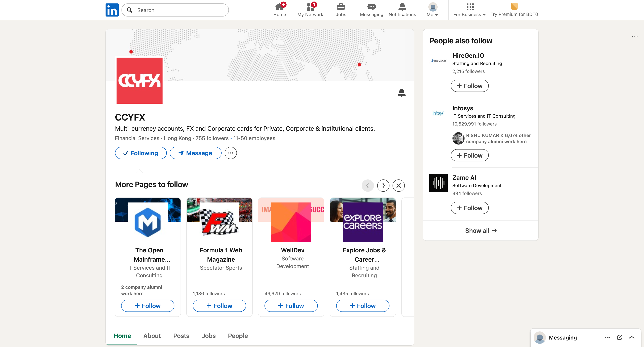This screenshot has height=347, width=644.
Task: Open My Network in the top bar
Action: 310,10
